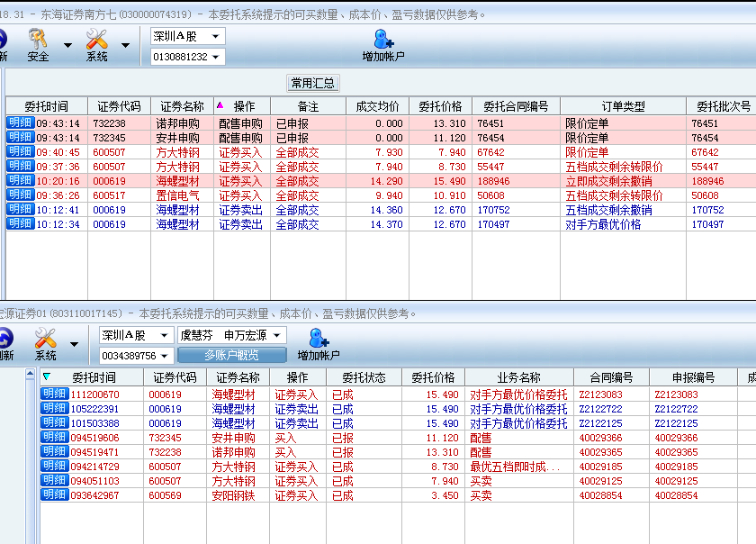
Task: Sort top table by 证券代码 column
Action: tap(119, 106)
